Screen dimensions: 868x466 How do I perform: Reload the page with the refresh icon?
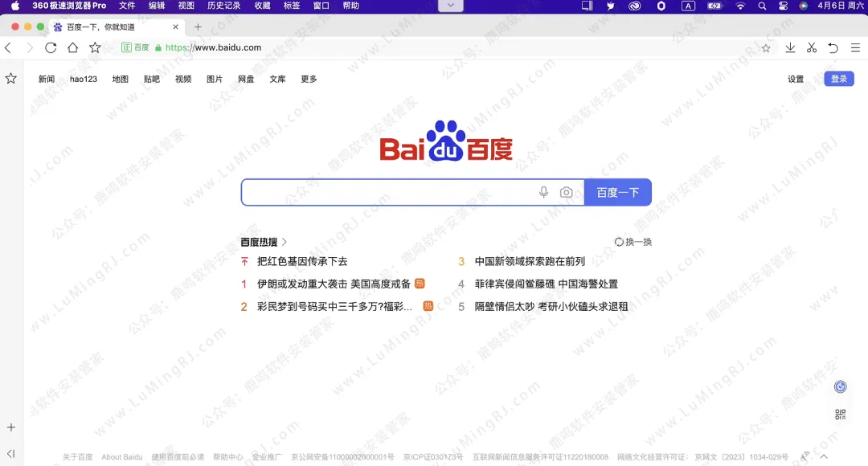click(x=50, y=47)
